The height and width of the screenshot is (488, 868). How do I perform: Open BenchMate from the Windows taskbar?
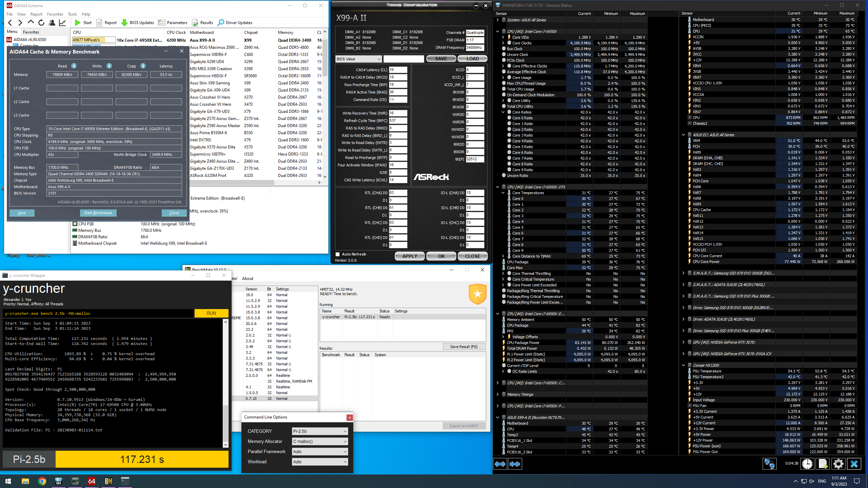click(x=108, y=481)
